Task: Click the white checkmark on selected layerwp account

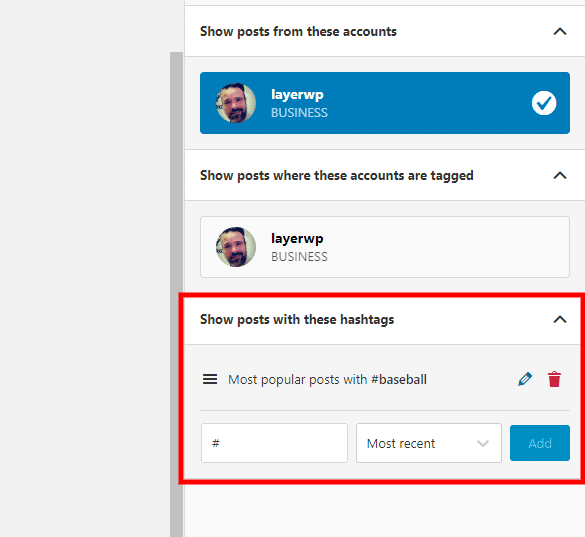Action: tap(544, 103)
